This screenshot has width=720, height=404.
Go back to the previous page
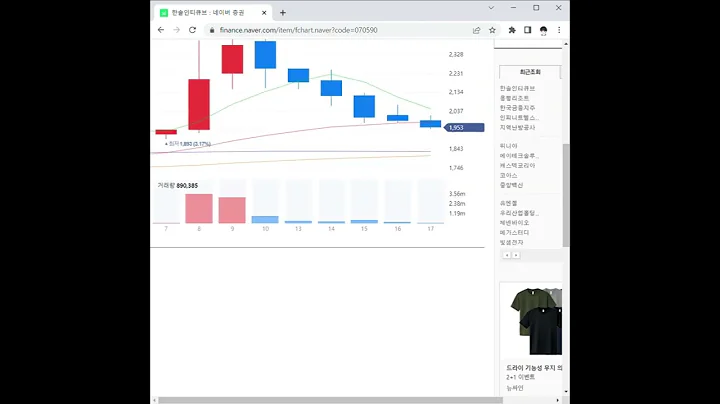(161, 30)
